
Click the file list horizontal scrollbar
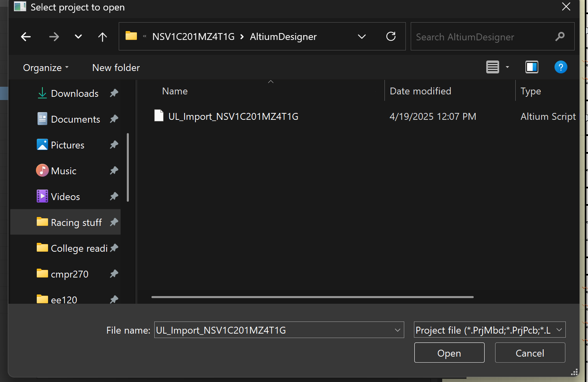point(312,297)
